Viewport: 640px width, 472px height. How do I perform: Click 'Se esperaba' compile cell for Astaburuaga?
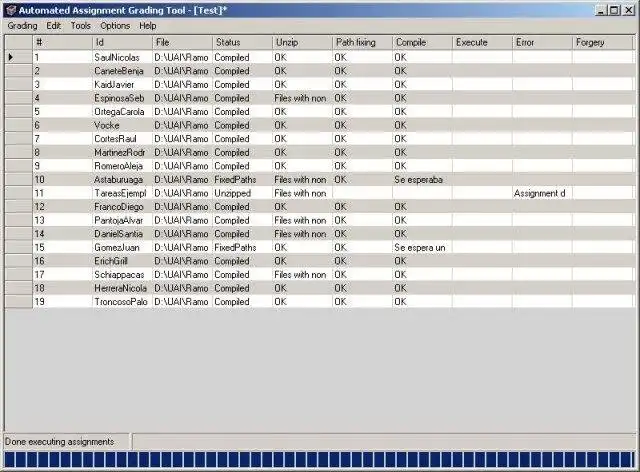tap(422, 179)
